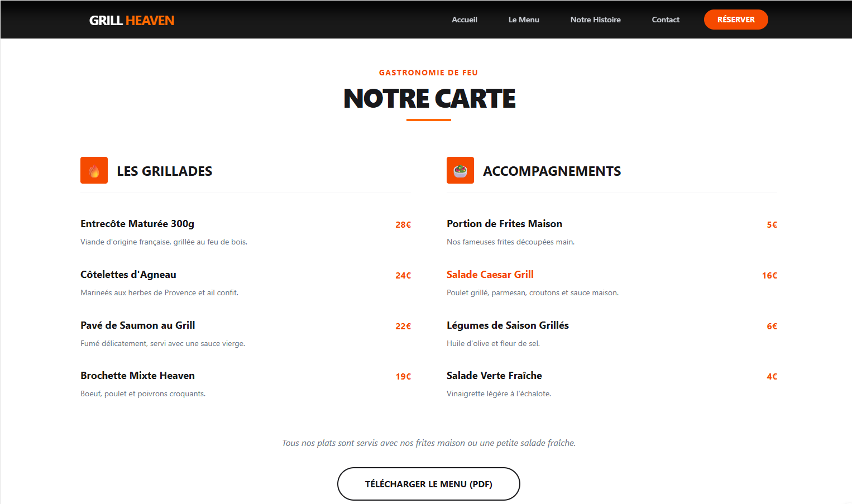Click Pavé de Saumon au Grill
The height and width of the screenshot is (504, 852).
[138, 325]
